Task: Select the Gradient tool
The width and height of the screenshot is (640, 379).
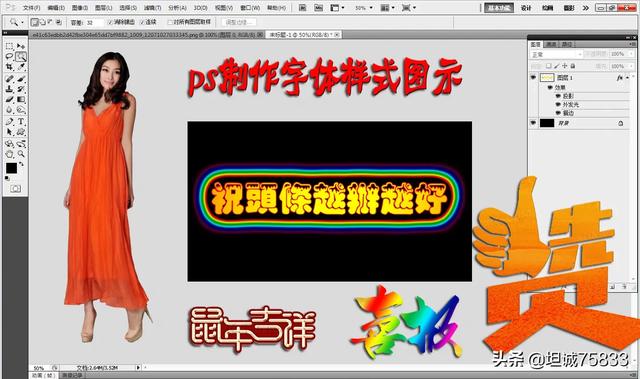Action: [21, 99]
